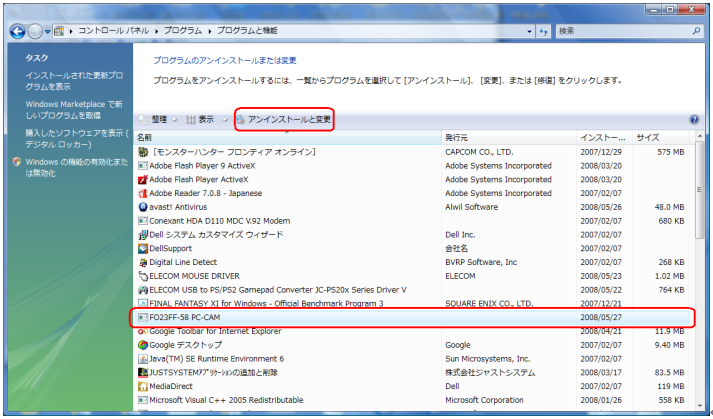Viewport: 713px width, 419px height.
Task: Click アンインストールと変更 toolbar button
Action: point(284,120)
